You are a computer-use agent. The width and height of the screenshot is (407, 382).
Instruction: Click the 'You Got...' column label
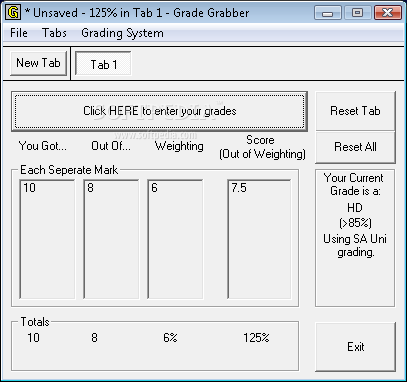click(x=43, y=146)
